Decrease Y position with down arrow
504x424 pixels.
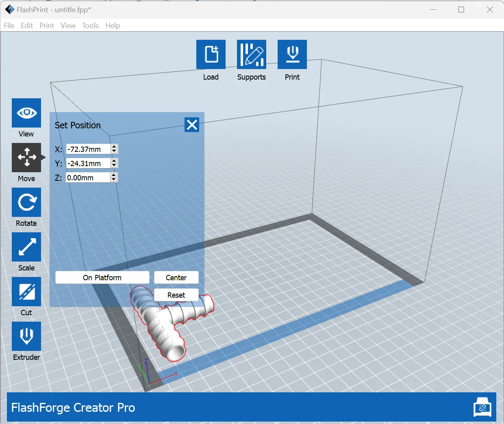point(114,166)
